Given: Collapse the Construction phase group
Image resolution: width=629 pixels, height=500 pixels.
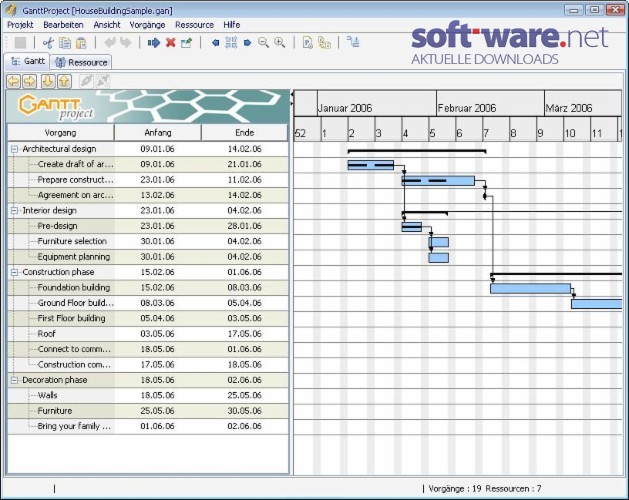Looking at the screenshot, I should (x=14, y=272).
